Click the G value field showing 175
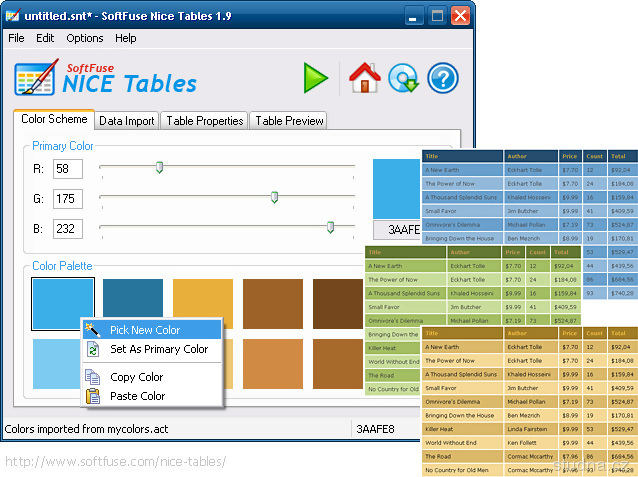 click(68, 199)
